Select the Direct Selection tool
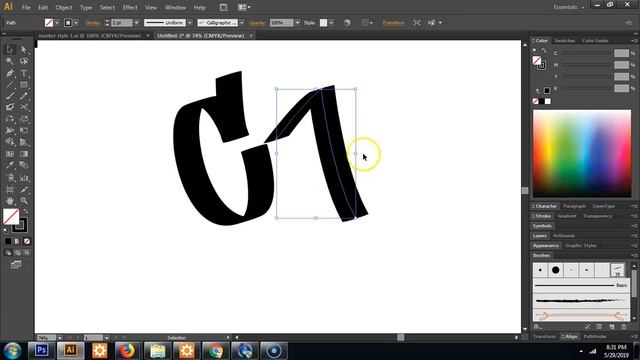640x360 pixels. pyautogui.click(x=24, y=50)
